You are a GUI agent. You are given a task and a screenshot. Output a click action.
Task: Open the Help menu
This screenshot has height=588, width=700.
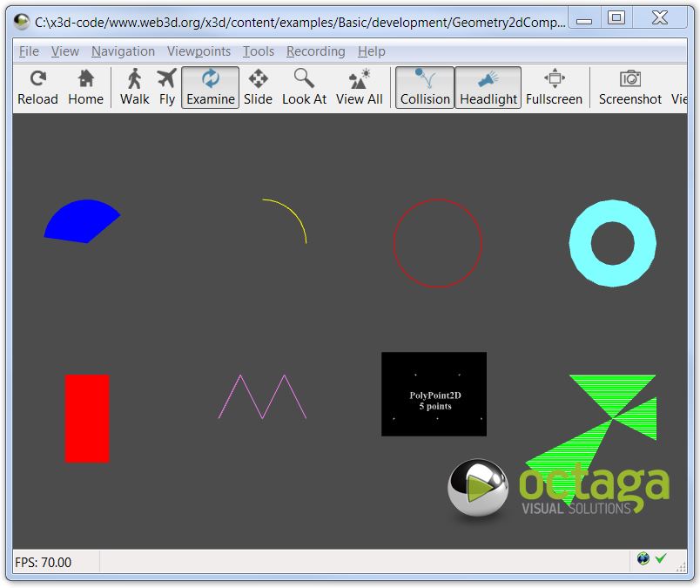pyautogui.click(x=371, y=51)
